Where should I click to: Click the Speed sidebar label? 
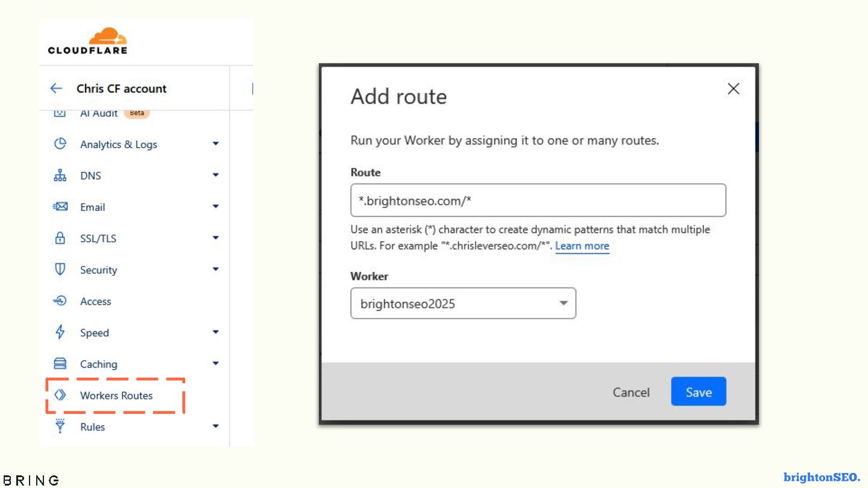coord(95,333)
